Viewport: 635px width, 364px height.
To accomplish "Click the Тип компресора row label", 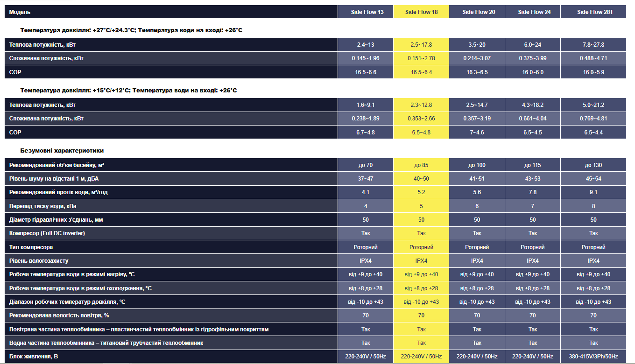I will (31, 247).
